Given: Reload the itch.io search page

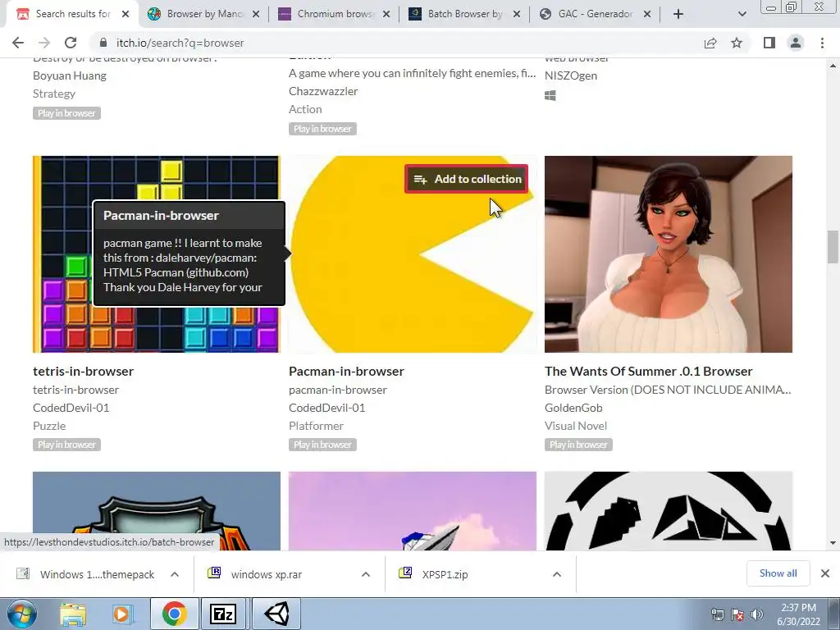Looking at the screenshot, I should click(71, 43).
